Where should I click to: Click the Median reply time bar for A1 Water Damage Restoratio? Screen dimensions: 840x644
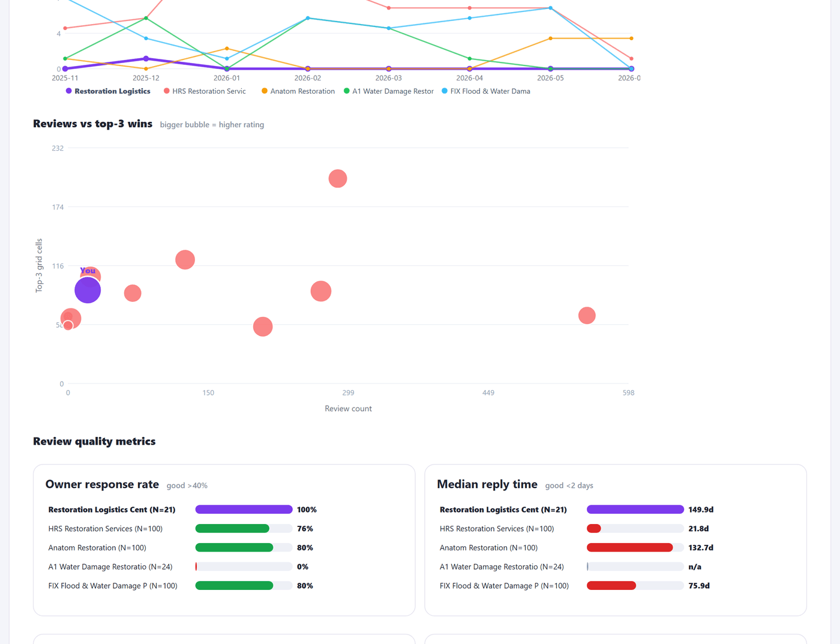635,567
